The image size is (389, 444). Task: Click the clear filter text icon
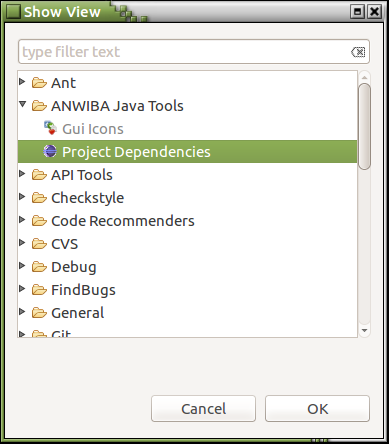358,52
